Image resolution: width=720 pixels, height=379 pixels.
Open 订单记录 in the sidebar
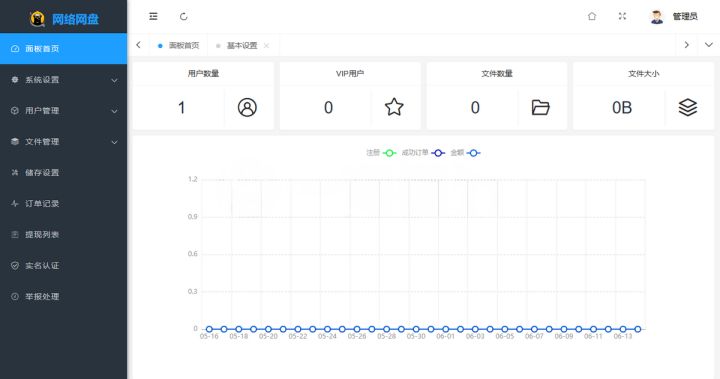(63, 204)
